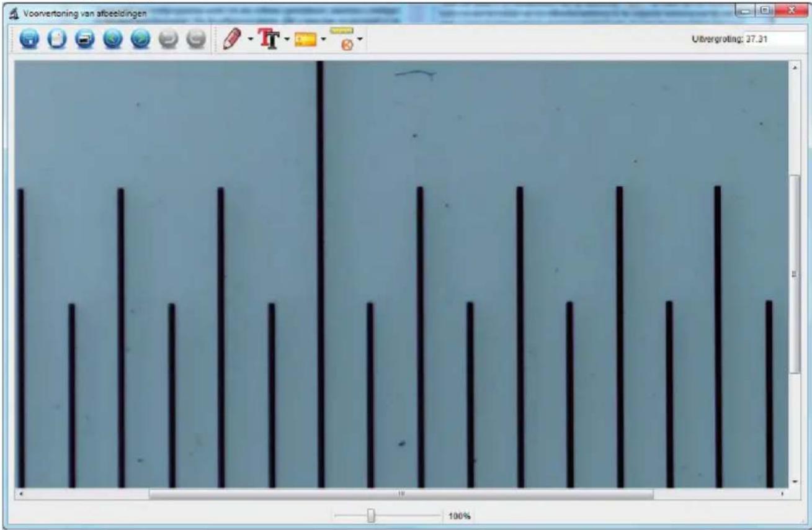Click the blue Save icon
The width and height of the screenshot is (812, 530).
click(29, 39)
